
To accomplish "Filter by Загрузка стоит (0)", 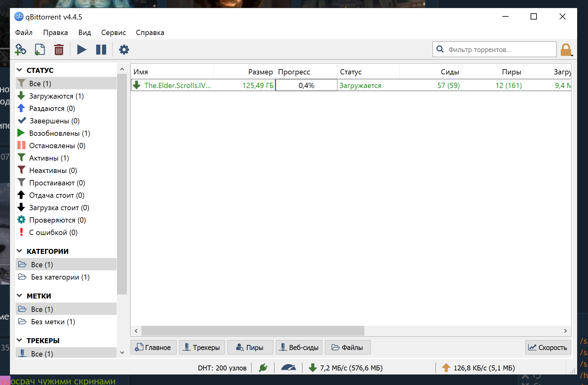I will point(66,208).
